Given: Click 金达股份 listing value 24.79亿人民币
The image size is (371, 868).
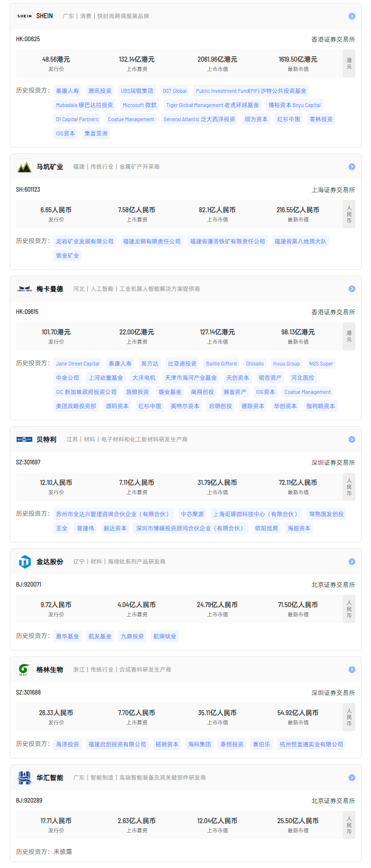Looking at the screenshot, I should [218, 605].
